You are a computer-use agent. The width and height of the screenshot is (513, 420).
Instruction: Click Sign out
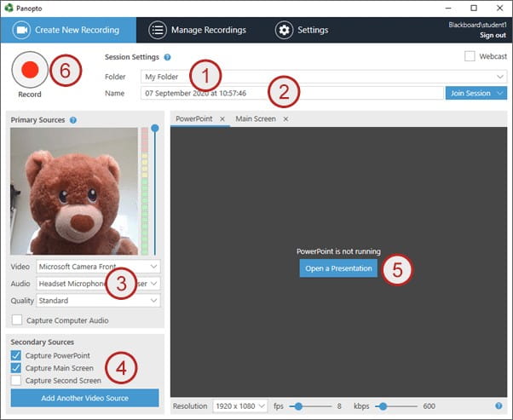pyautogui.click(x=493, y=35)
